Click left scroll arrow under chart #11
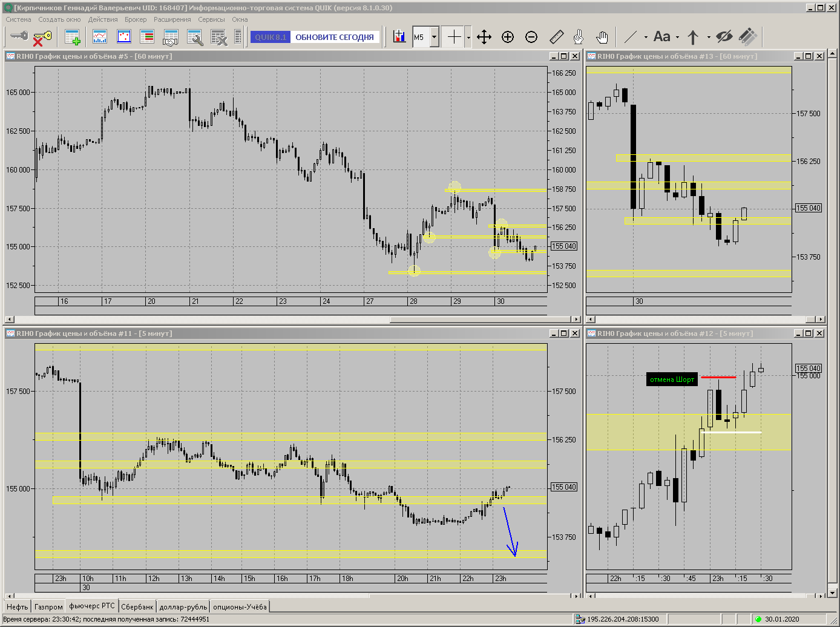The image size is (840, 627). 8,597
